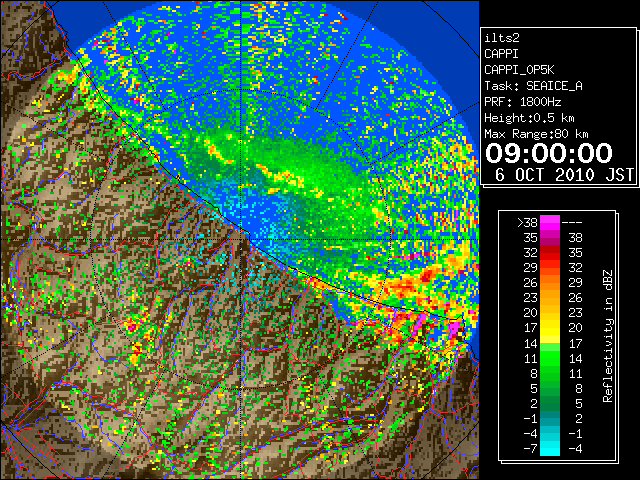The height and width of the screenshot is (480, 640).
Task: Click the '6 OCT 2010 JST' date
Action: (564, 175)
